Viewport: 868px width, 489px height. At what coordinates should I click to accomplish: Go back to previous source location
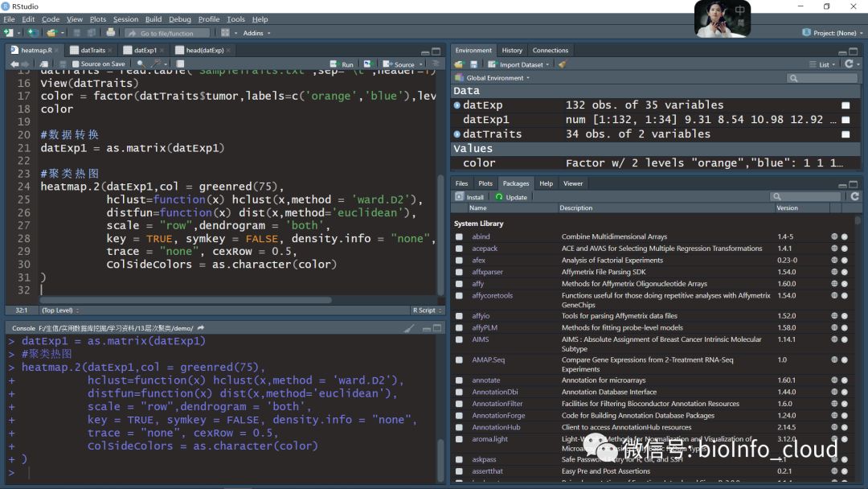point(14,64)
